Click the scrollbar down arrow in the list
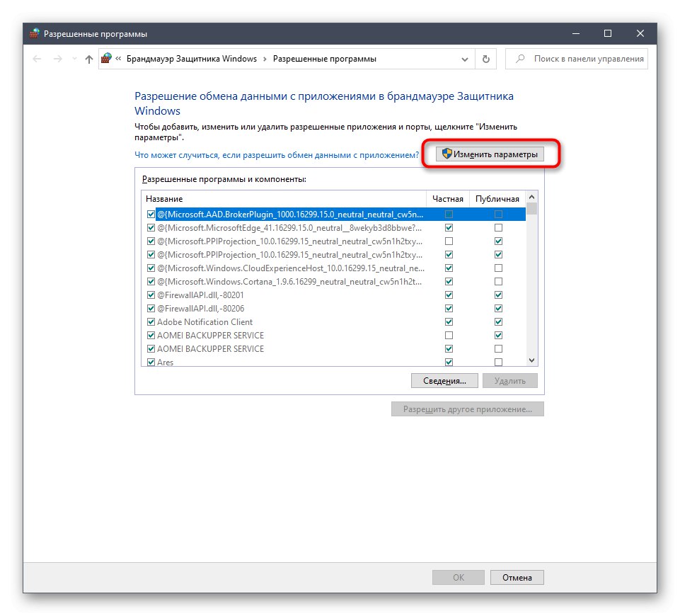The width and height of the screenshot is (680, 616). click(x=531, y=360)
